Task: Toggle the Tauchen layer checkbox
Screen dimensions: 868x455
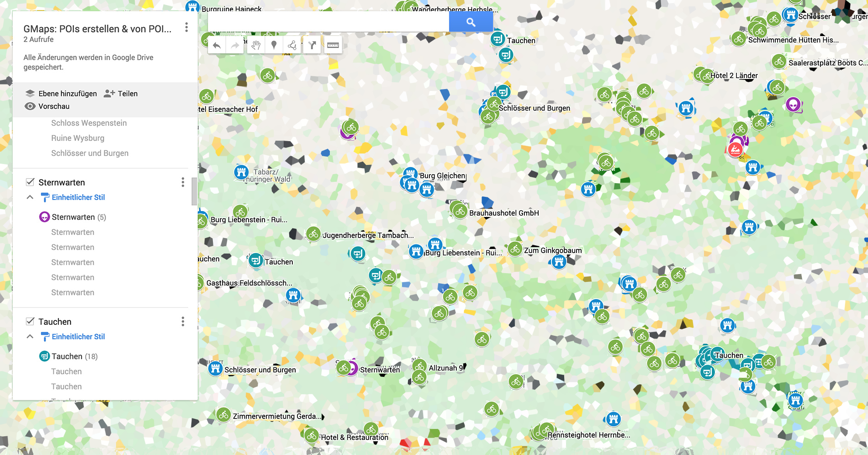Action: point(30,322)
